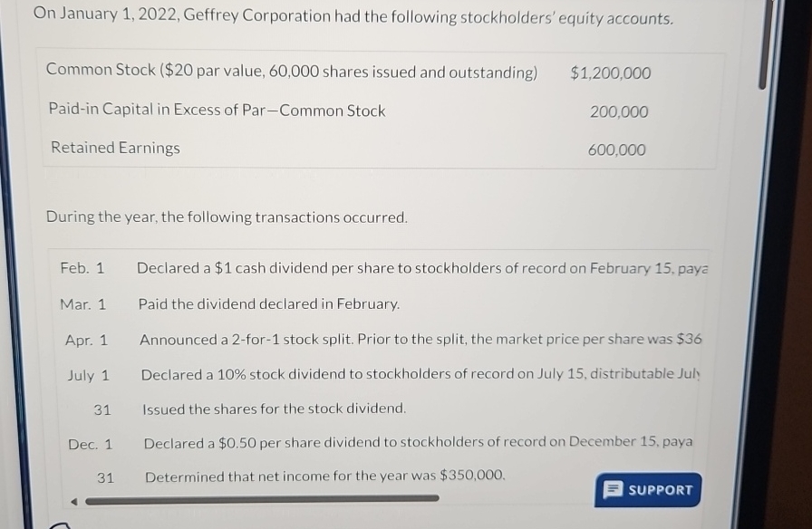Image resolution: width=812 pixels, height=529 pixels.
Task: Open the SUPPORT chat window
Action: point(646,490)
